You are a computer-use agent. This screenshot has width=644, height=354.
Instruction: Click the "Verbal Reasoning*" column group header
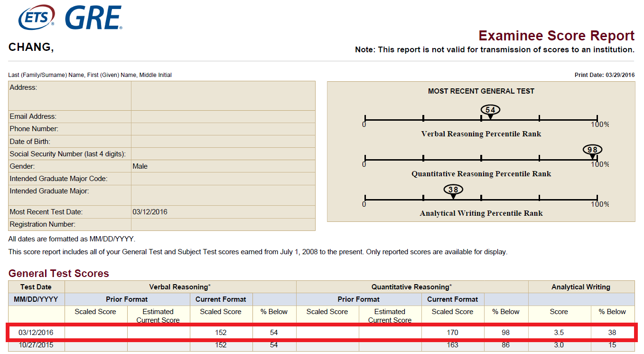click(180, 287)
